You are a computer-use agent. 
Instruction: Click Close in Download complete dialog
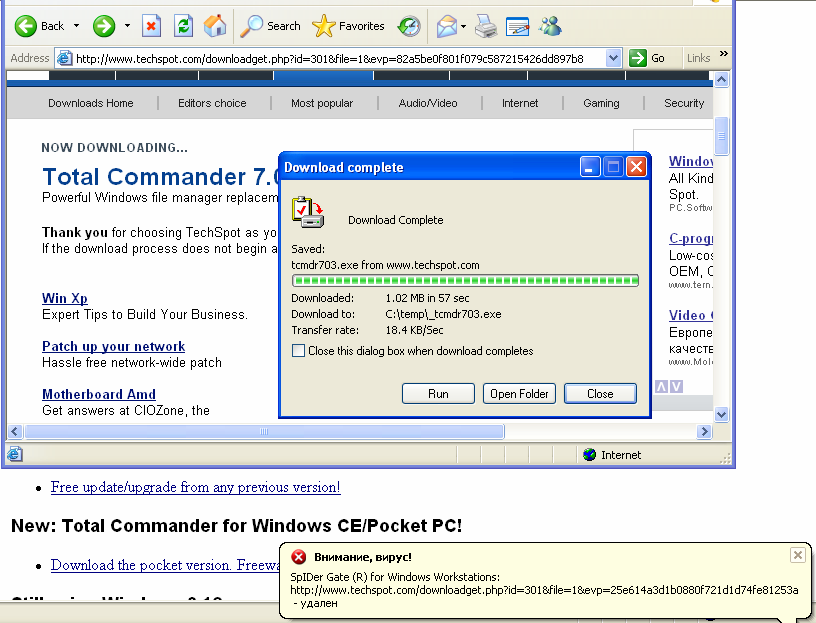[x=600, y=393]
